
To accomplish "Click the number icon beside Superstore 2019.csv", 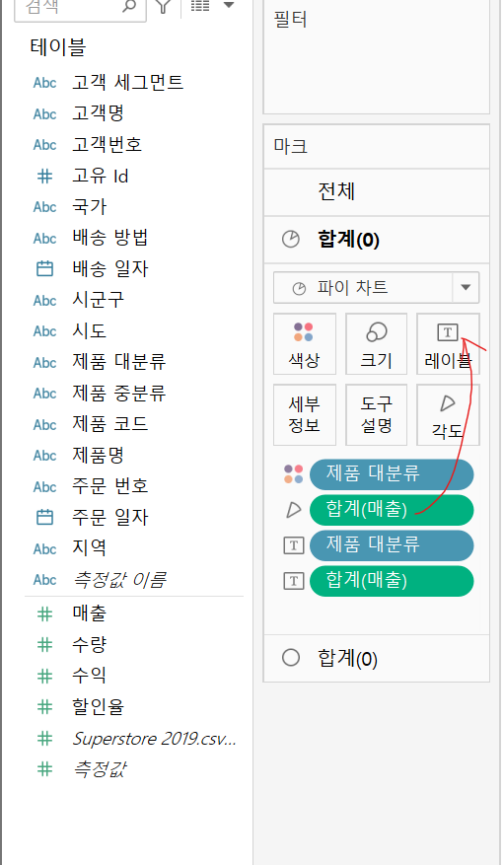I will pos(44,738).
